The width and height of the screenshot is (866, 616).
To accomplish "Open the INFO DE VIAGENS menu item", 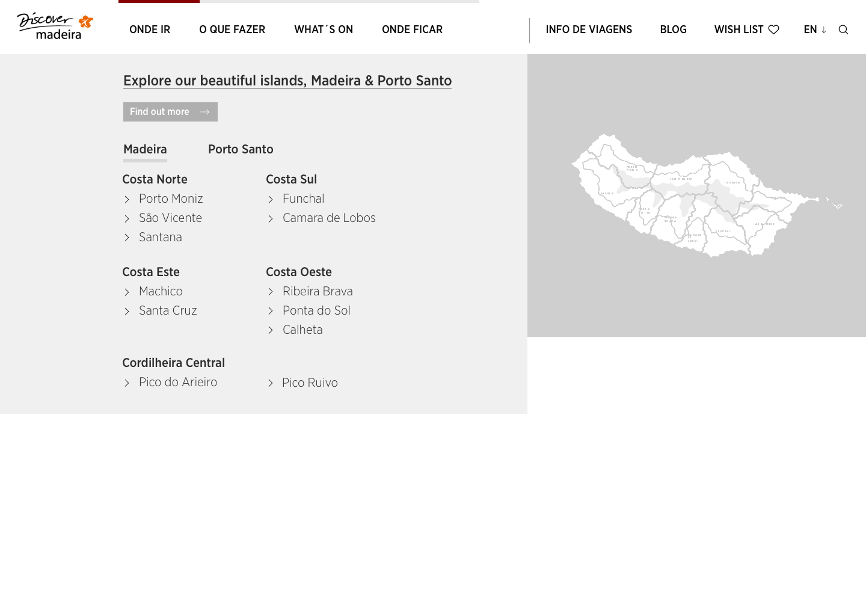I will [589, 29].
